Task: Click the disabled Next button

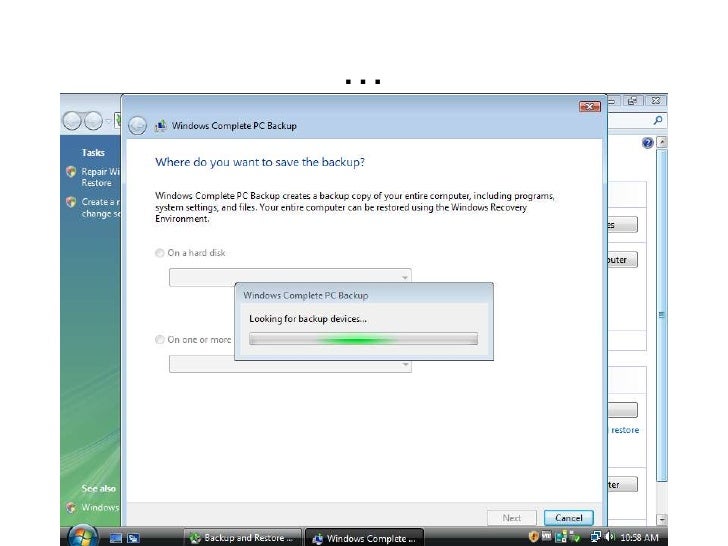Action: [512, 518]
